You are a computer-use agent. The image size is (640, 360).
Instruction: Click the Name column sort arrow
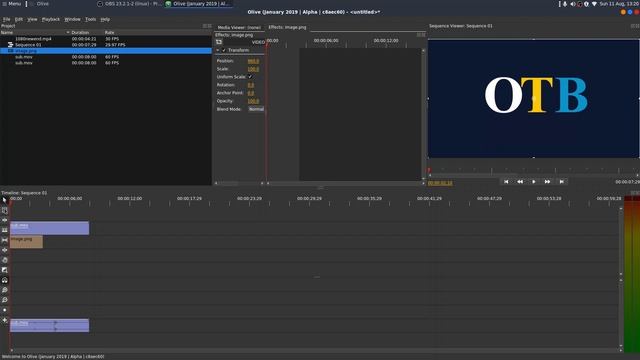(68, 32)
